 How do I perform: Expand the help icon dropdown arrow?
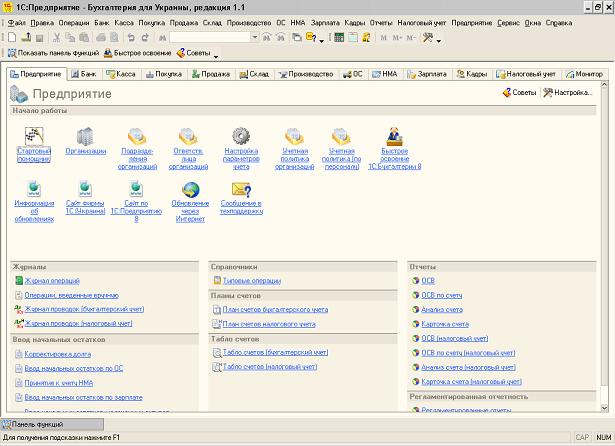(321, 40)
